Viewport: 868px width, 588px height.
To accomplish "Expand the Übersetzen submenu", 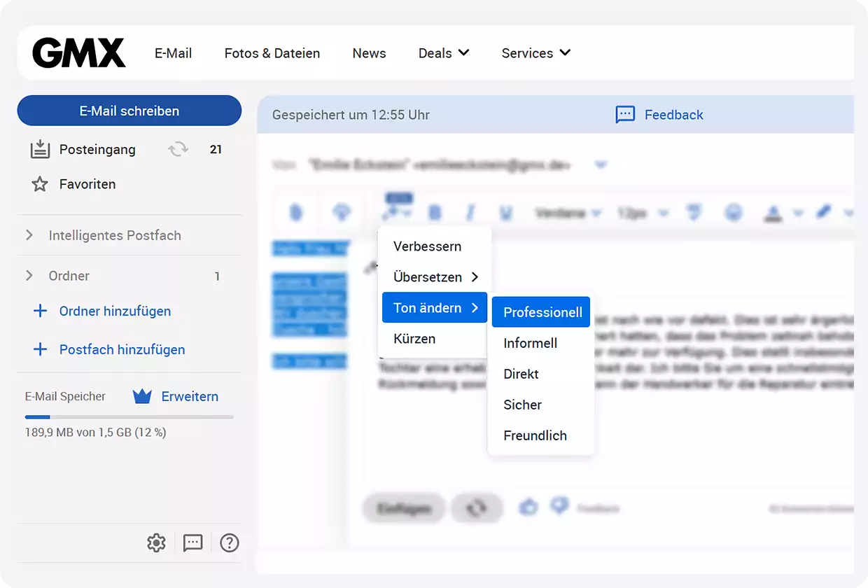I will pos(435,277).
